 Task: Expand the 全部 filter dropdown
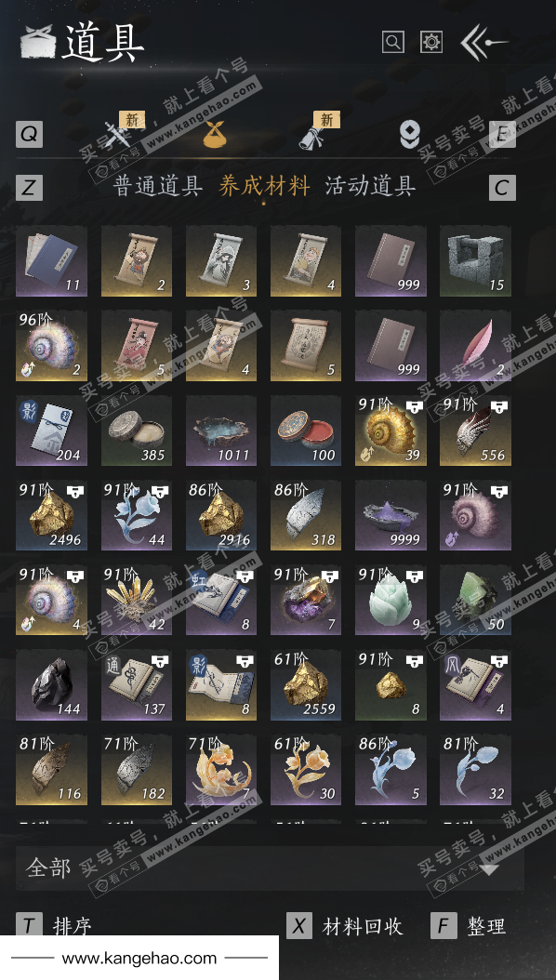coord(270,868)
